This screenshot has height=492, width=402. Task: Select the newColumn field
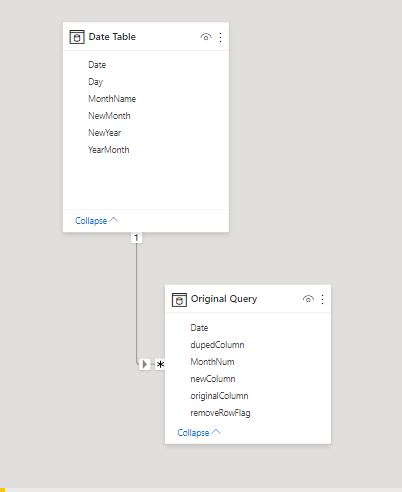pos(213,379)
